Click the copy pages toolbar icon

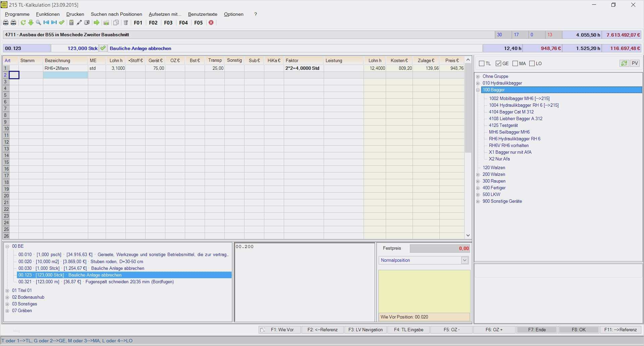(x=116, y=22)
